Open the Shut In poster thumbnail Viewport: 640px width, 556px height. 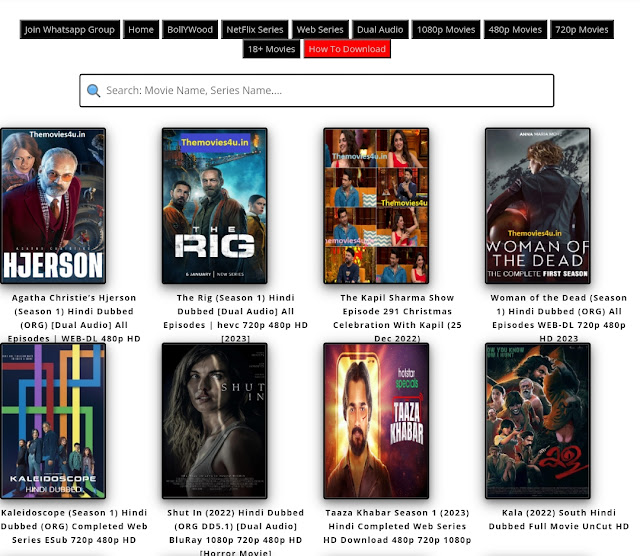pos(215,421)
